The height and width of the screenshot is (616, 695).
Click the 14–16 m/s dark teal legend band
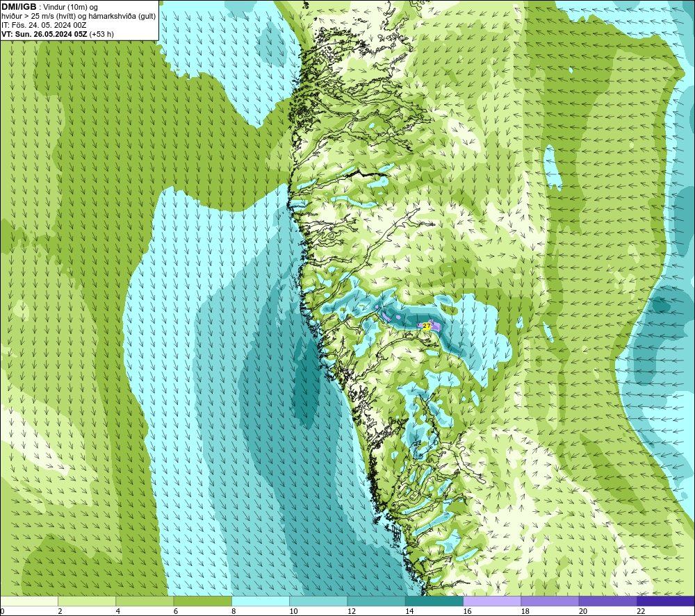434,601
